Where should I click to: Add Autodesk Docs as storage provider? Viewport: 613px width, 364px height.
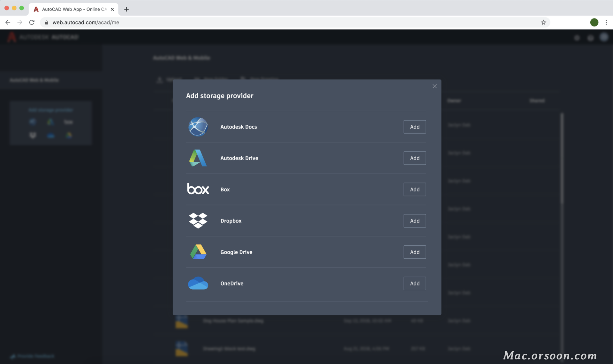pos(414,127)
